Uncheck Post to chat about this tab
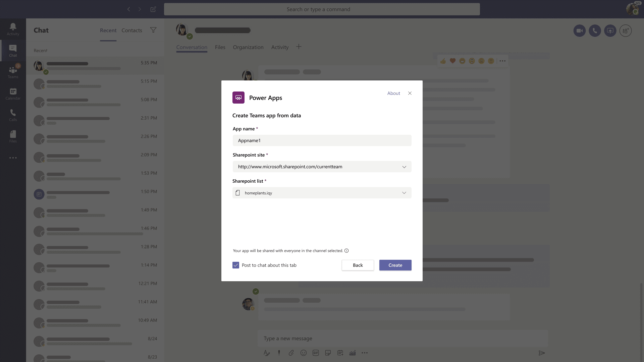644x362 pixels. pos(236,265)
